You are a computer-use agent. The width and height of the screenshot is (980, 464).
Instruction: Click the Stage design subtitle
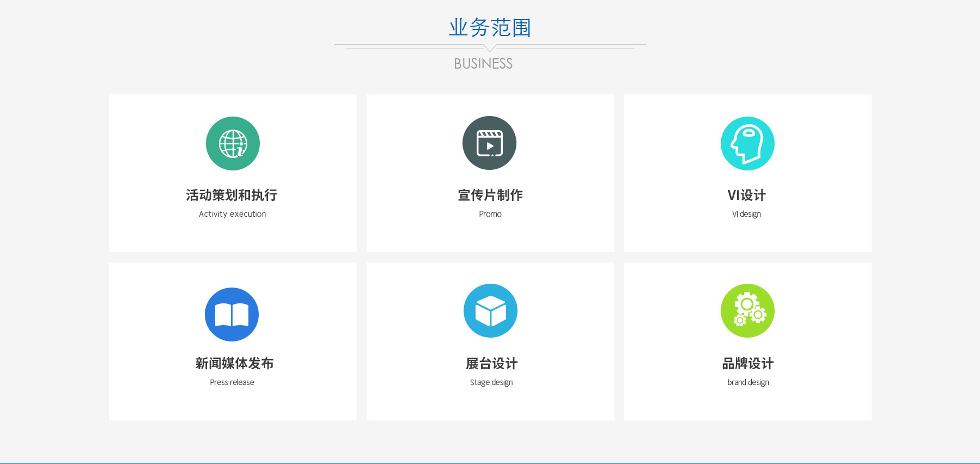pyautogui.click(x=491, y=382)
